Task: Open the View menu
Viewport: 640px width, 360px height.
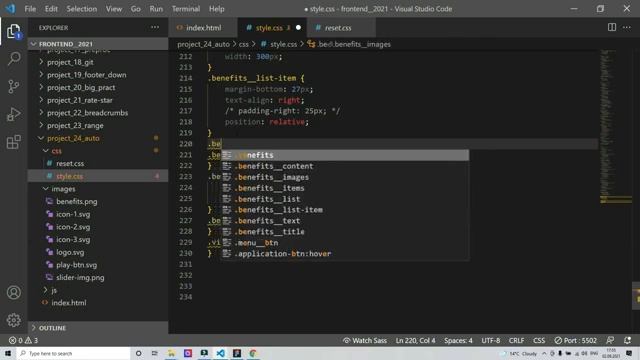Action: pyautogui.click(x=114, y=9)
